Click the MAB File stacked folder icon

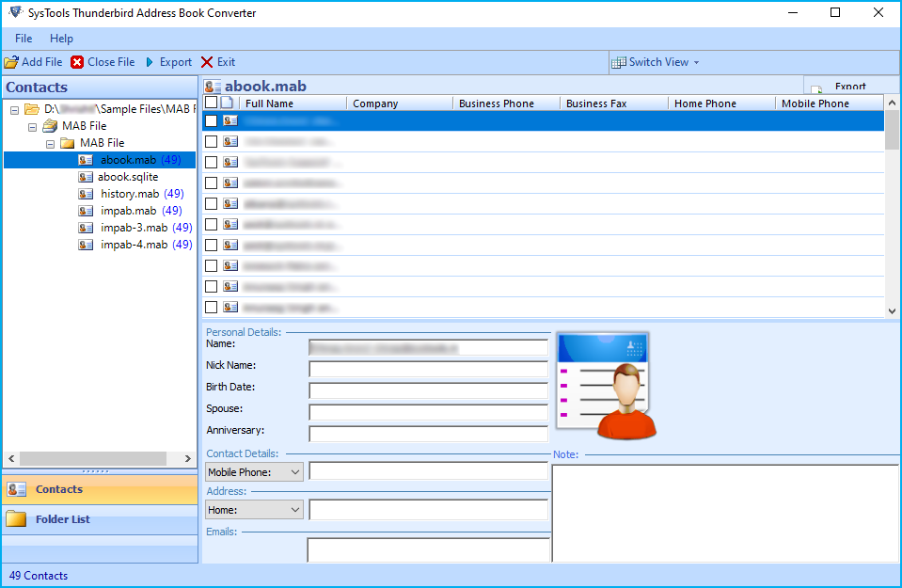pos(50,125)
